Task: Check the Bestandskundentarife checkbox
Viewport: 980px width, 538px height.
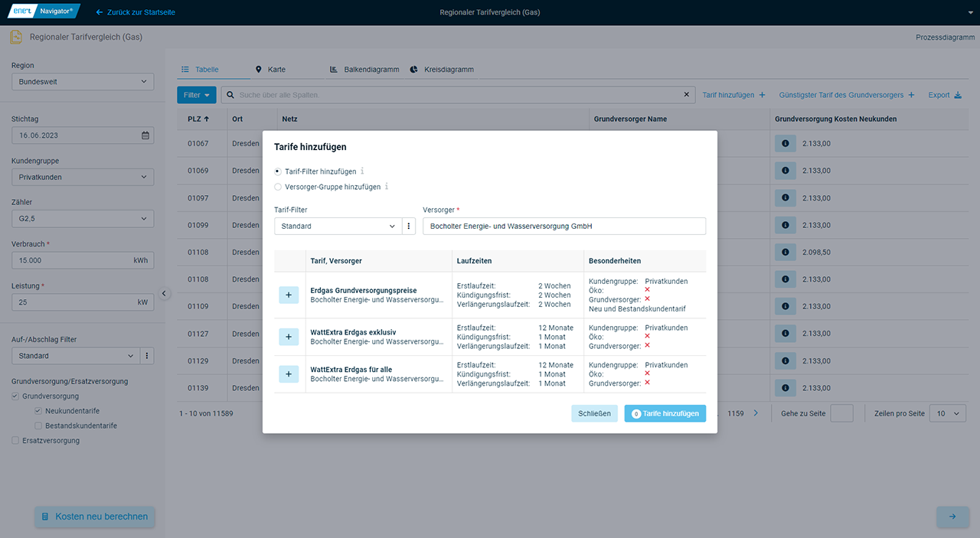Action: coord(38,426)
